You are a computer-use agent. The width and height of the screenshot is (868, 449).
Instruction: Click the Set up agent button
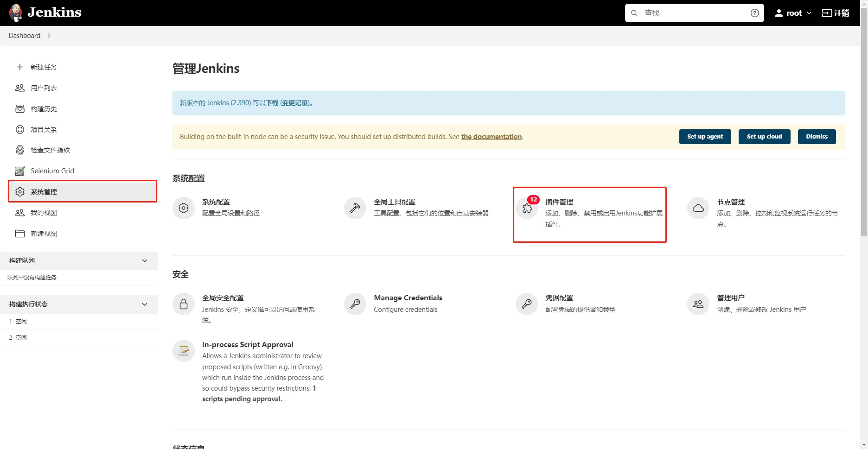point(705,137)
